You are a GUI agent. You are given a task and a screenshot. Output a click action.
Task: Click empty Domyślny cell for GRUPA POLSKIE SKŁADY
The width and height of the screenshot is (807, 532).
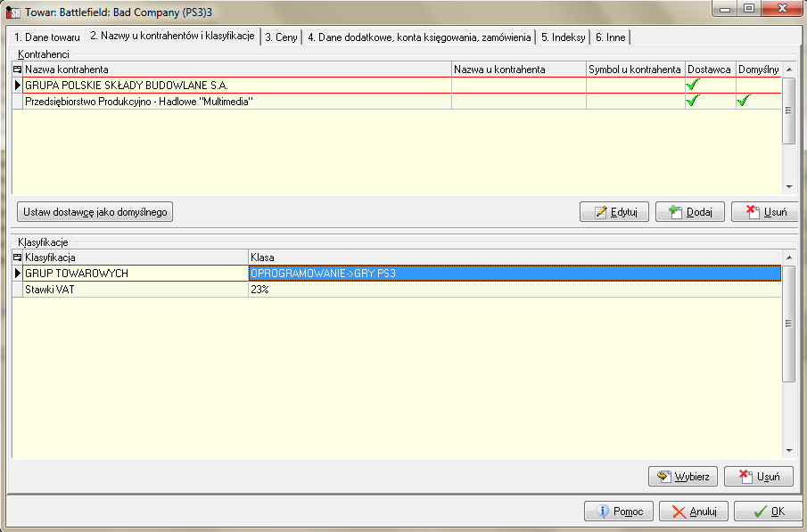pyautogui.click(x=759, y=86)
